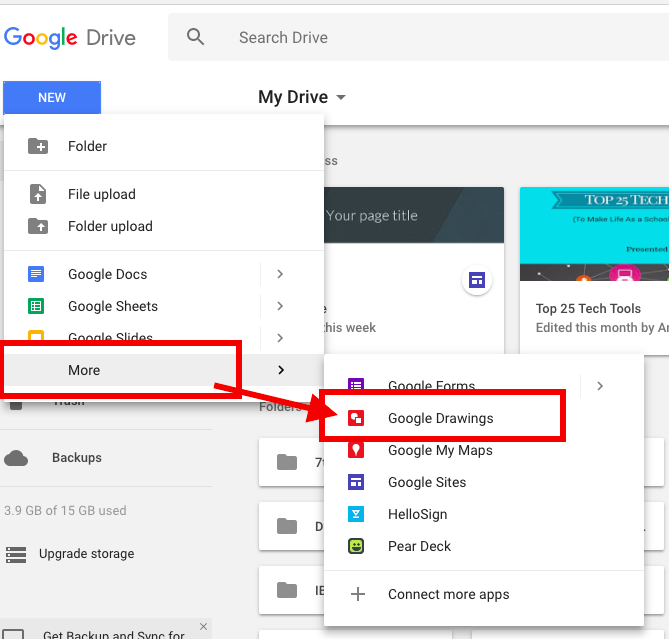This screenshot has height=639, width=669.
Task: Choose Connect more apps
Action: 484,594
